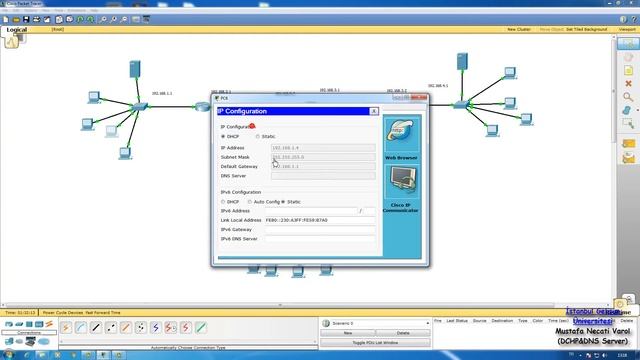
Task: Select the Routers device category
Action: point(9,324)
